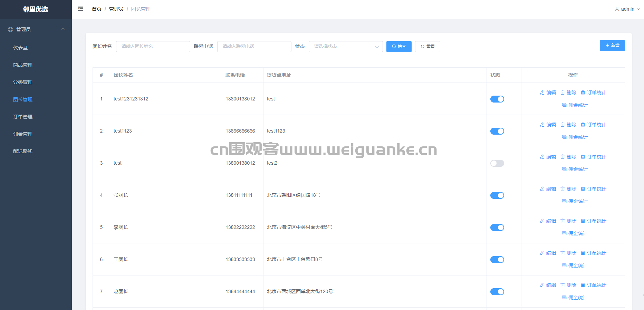This screenshot has height=310, width=644.
Task: Click the blue 搜索 search button
Action: point(399,47)
